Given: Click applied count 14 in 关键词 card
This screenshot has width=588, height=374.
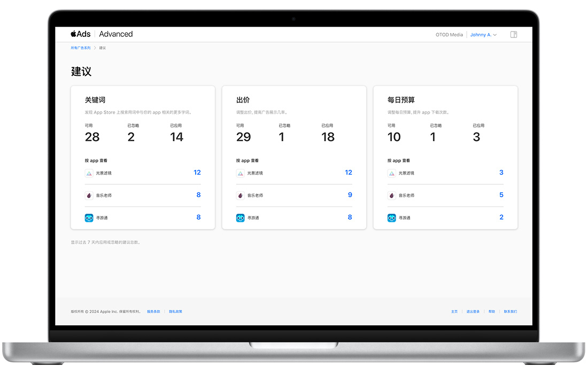Looking at the screenshot, I should (176, 137).
